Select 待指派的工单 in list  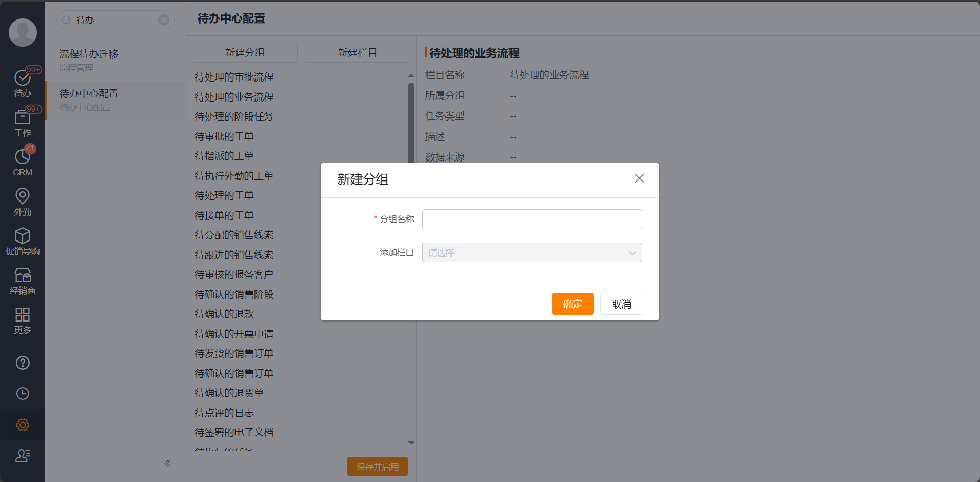coord(224,156)
